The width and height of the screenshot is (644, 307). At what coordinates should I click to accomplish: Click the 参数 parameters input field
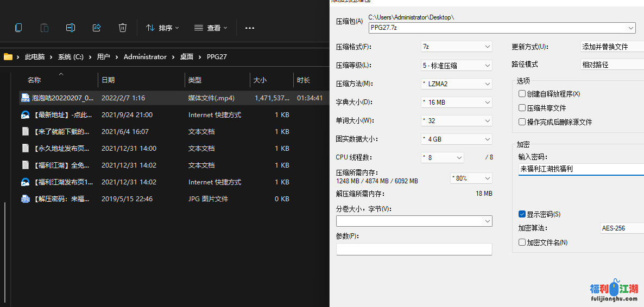point(414,249)
